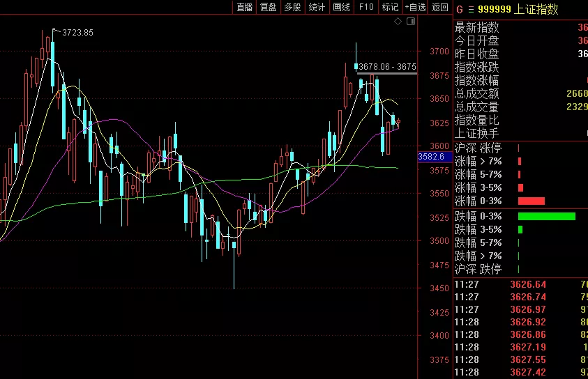Click the green list icon before 999999
The image size is (588, 379).
tap(469, 9)
